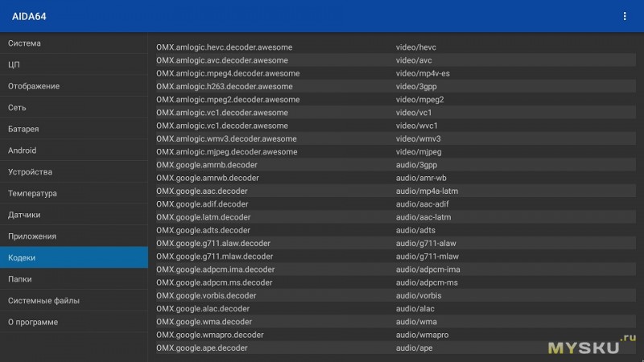Select OMX.google.aac.decoder codec
This screenshot has height=362, width=644.
395,191
